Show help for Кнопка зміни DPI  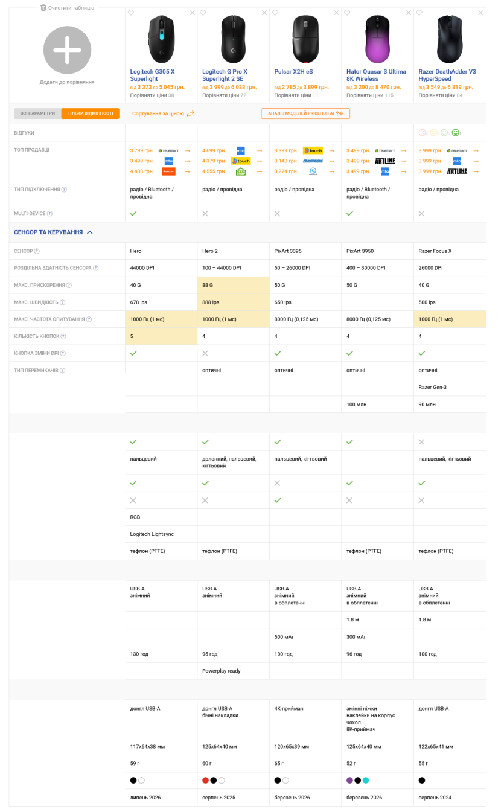[x=63, y=353]
